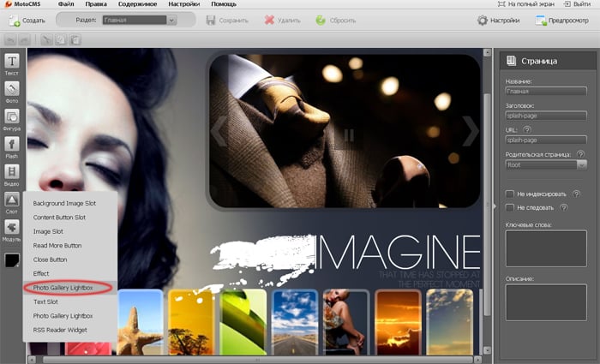The image size is (600, 364).
Task: Open the Модуль (Module) tool
Action: click(13, 230)
